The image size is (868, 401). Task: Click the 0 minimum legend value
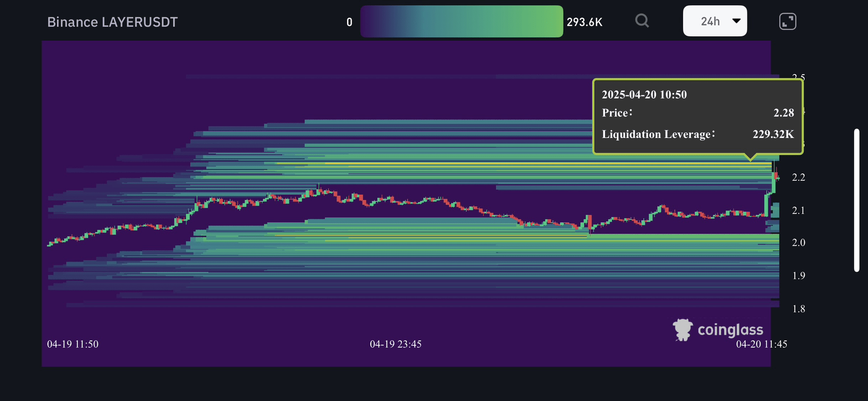(350, 22)
